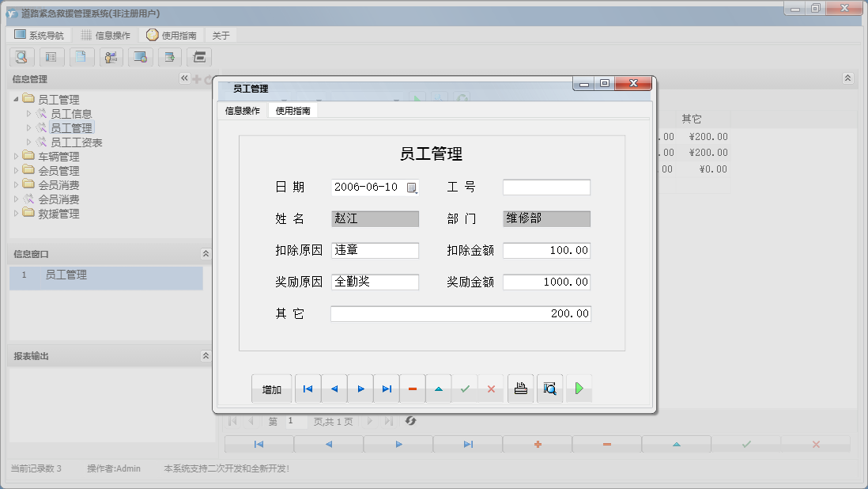Click inside the 工号 input field
The width and height of the screenshot is (868, 489).
(x=545, y=187)
